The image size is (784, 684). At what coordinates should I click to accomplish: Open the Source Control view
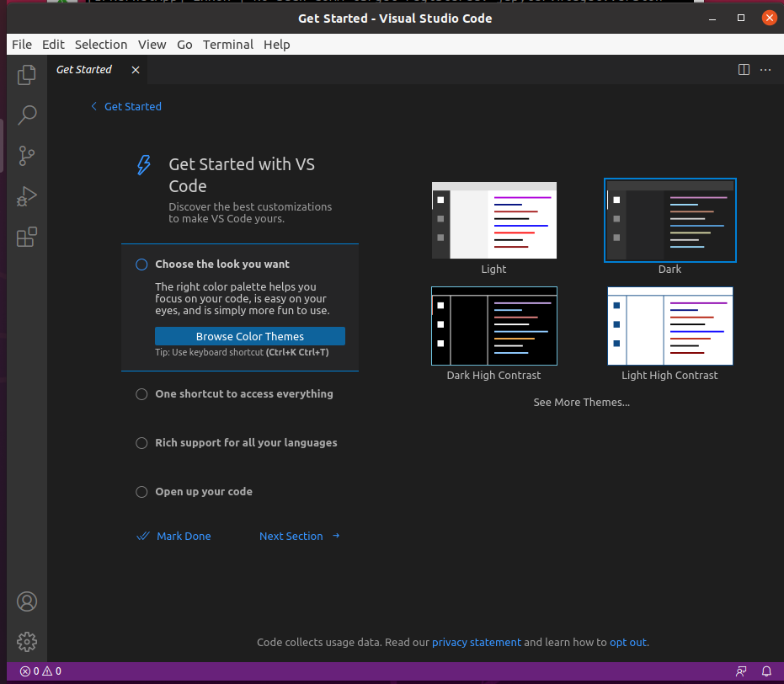(26, 156)
